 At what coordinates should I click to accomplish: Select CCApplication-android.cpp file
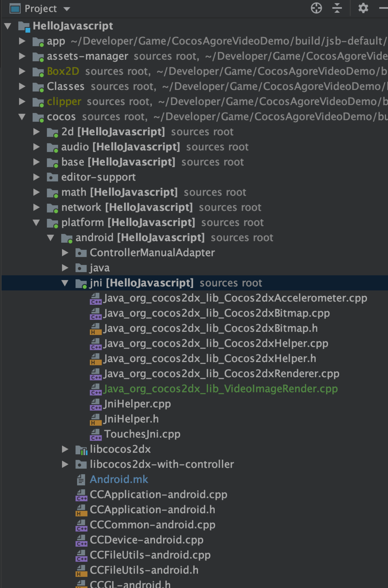click(158, 495)
